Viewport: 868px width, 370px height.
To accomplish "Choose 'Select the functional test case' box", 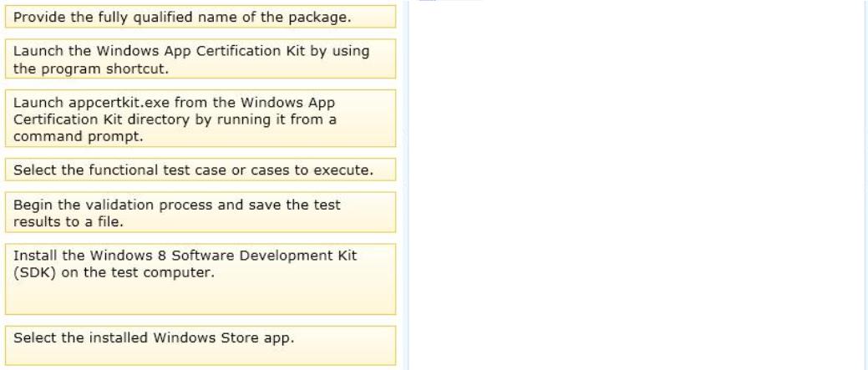I will [201, 170].
